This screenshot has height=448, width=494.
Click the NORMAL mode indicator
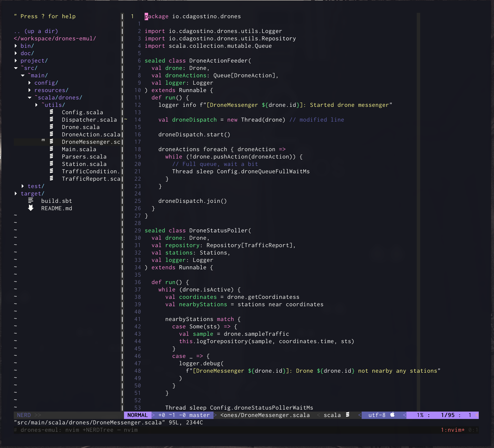click(138, 415)
